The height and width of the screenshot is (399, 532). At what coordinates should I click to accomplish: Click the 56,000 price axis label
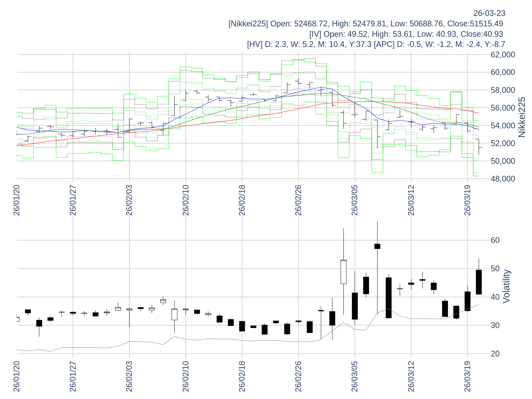coord(503,108)
